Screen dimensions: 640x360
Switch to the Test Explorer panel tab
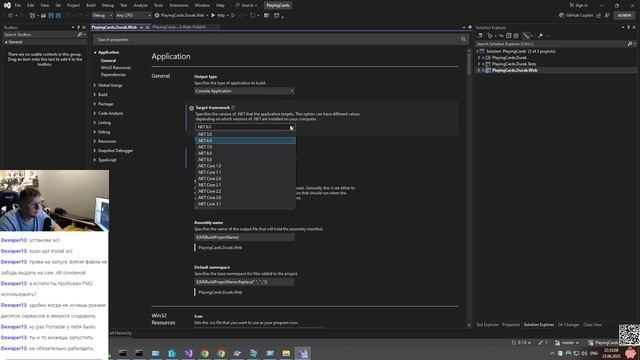click(487, 325)
